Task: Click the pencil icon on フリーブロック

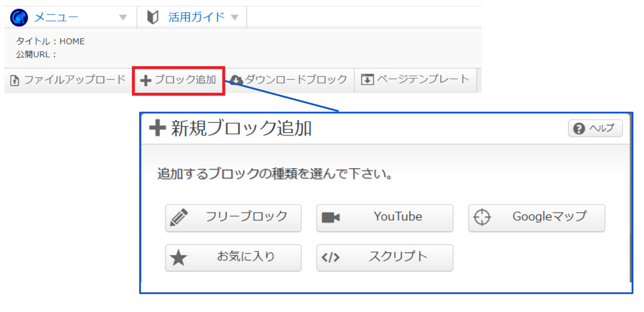Action: point(179,217)
